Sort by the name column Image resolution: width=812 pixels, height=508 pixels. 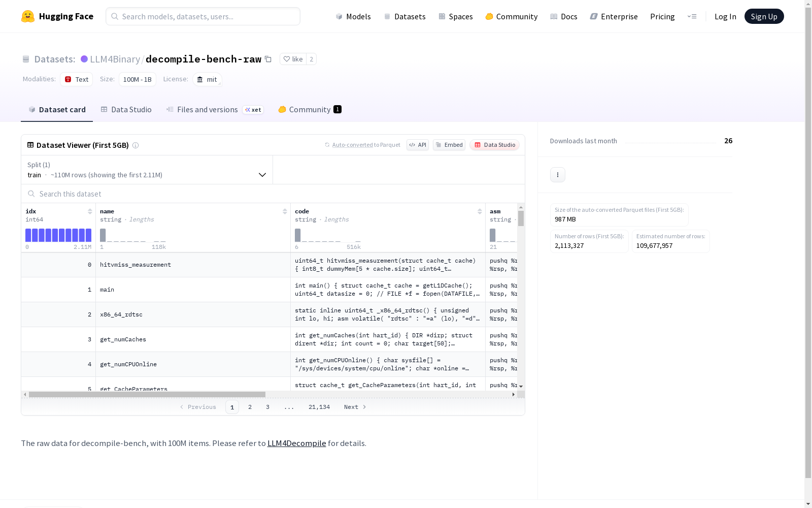point(285,211)
